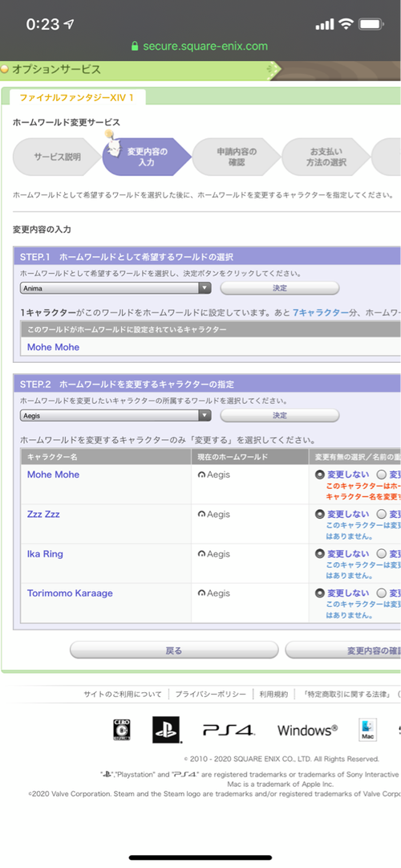Tap the Wi-Fi status icon
The width and height of the screenshot is (401, 868).
click(x=346, y=24)
